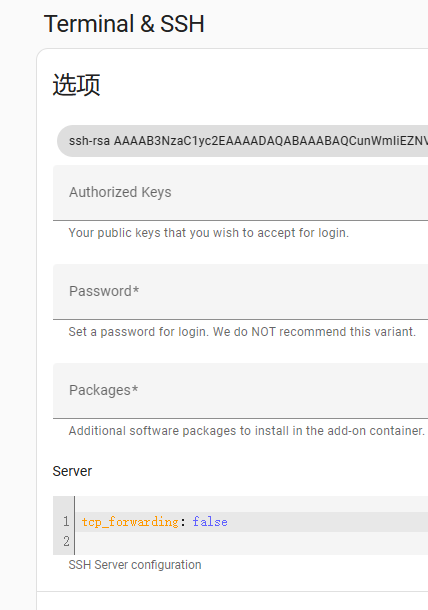
Task: Click the false value in YAML editor
Action: tap(210, 522)
